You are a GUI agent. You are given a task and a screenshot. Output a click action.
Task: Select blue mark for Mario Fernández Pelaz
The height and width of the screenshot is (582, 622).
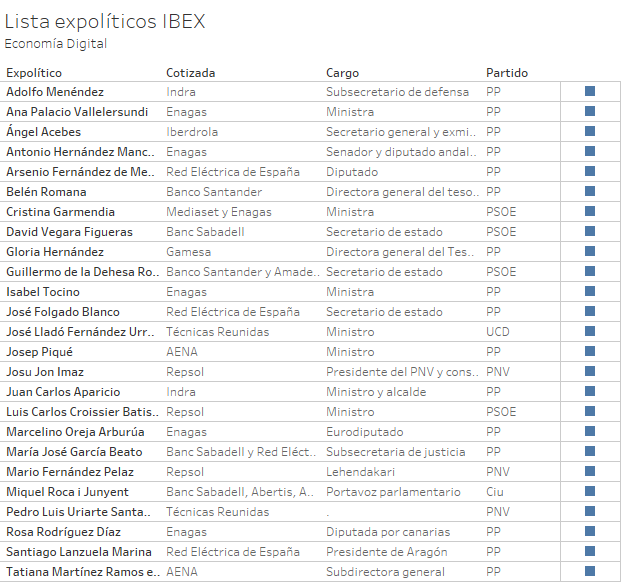pyautogui.click(x=590, y=471)
